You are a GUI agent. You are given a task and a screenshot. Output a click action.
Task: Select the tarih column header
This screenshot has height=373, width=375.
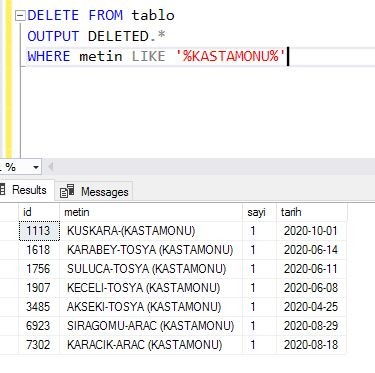coord(311,212)
